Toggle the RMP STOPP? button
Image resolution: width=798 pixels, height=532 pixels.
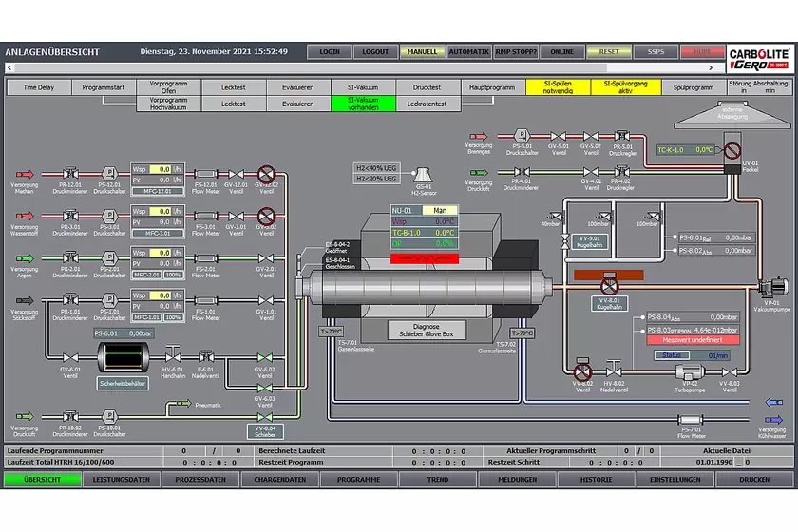516,52
